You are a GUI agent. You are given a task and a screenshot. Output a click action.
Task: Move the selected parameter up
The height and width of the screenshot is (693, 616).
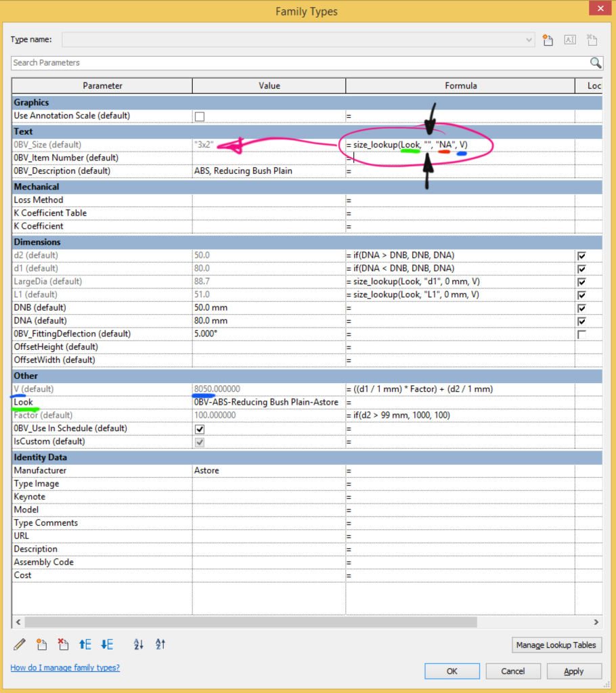[85, 644]
